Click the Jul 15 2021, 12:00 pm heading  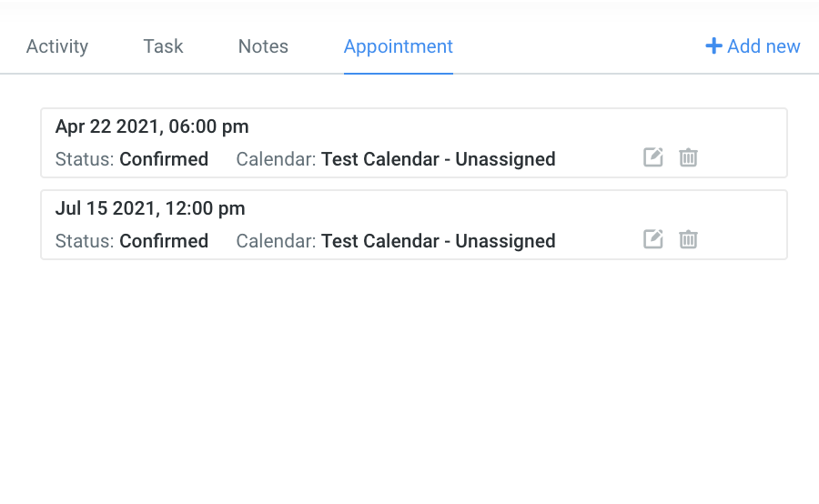click(x=150, y=208)
